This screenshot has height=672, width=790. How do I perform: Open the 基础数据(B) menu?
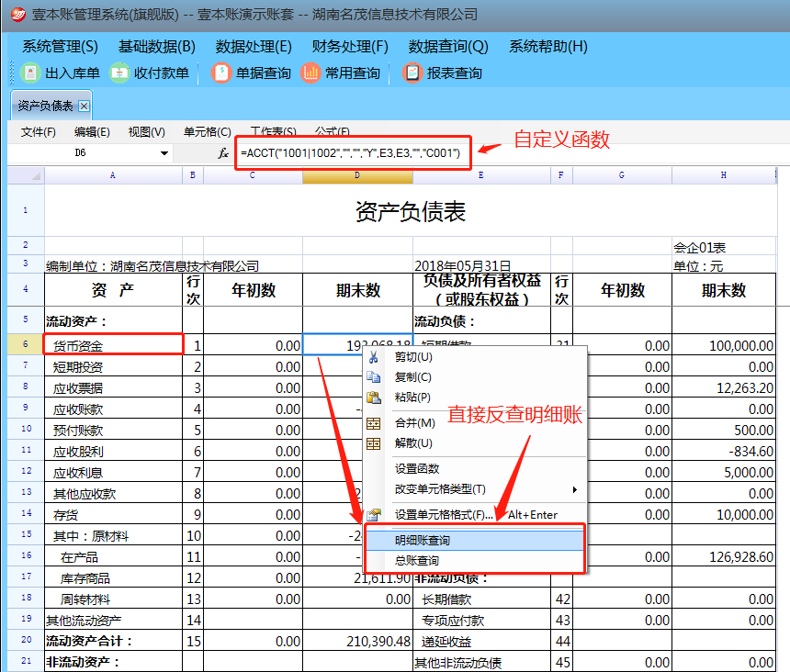tap(157, 47)
